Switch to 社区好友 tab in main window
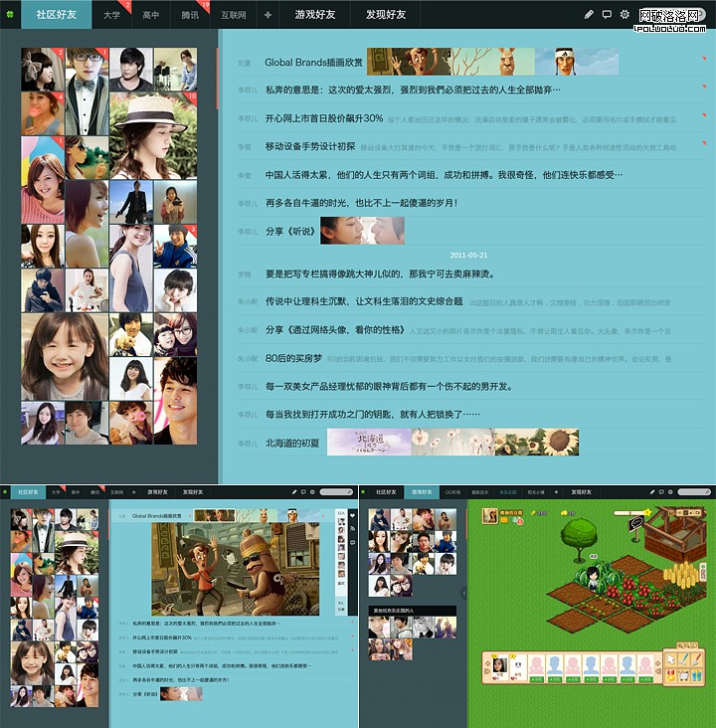Viewport: 716px width, 728px height. click(x=56, y=15)
